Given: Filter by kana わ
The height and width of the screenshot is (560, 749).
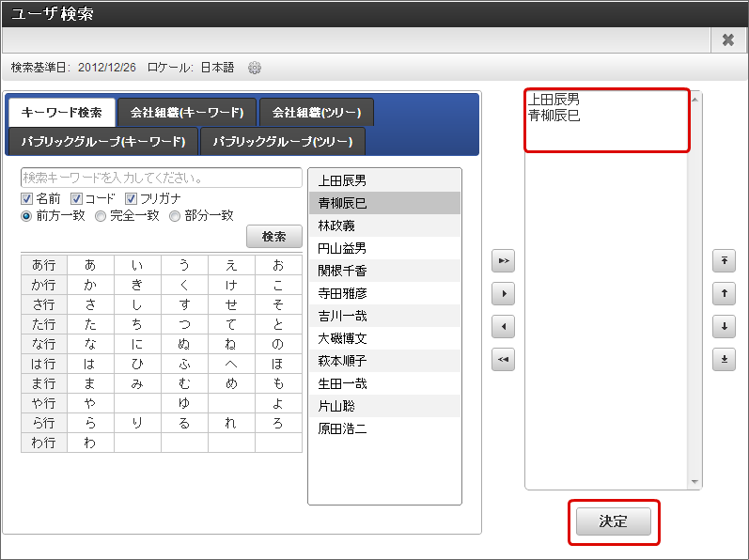Looking at the screenshot, I should (90, 443).
